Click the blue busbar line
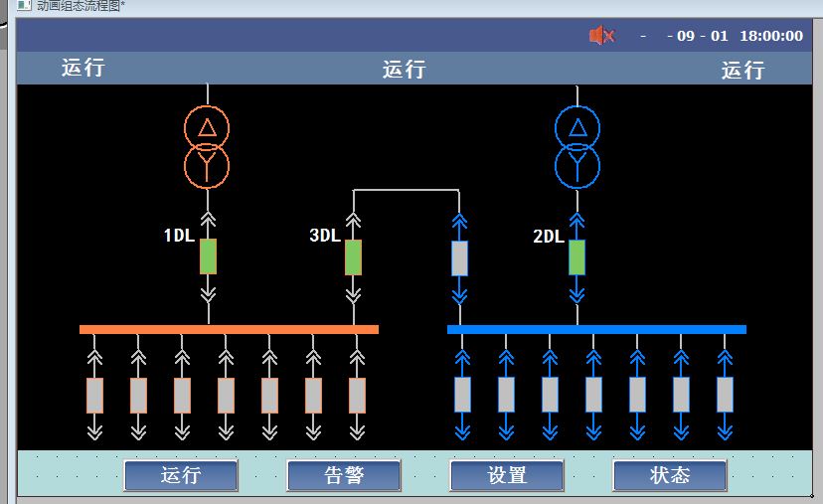This screenshot has width=823, height=504. click(x=596, y=329)
